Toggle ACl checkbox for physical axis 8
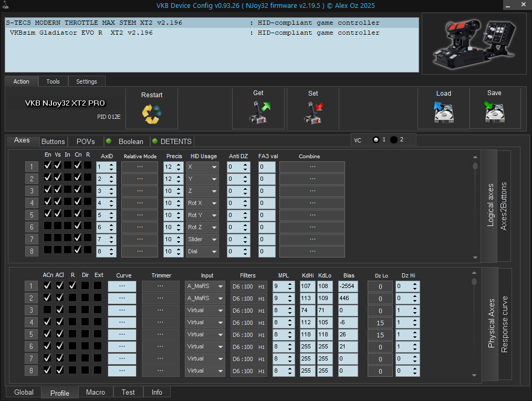532x401 pixels. 60,370
